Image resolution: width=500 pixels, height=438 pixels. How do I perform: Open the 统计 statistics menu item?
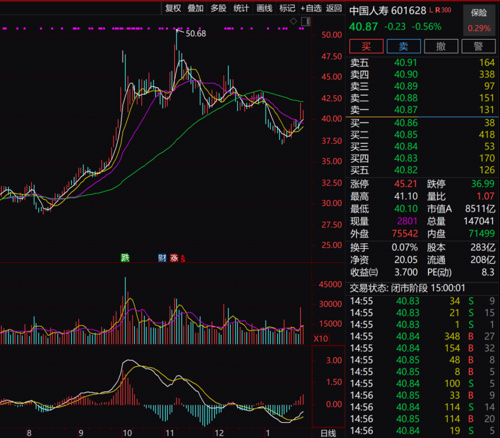(x=241, y=8)
